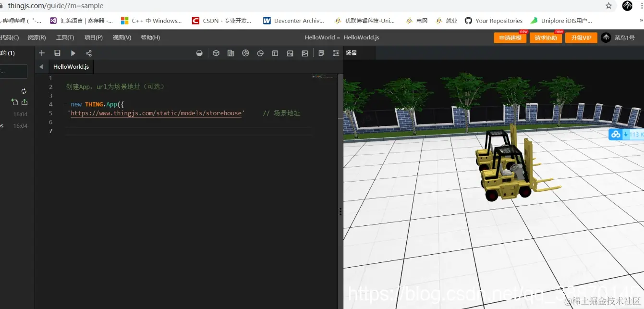Click the plus icon to create new file
Screen dimensions: 644x309
click(42, 53)
